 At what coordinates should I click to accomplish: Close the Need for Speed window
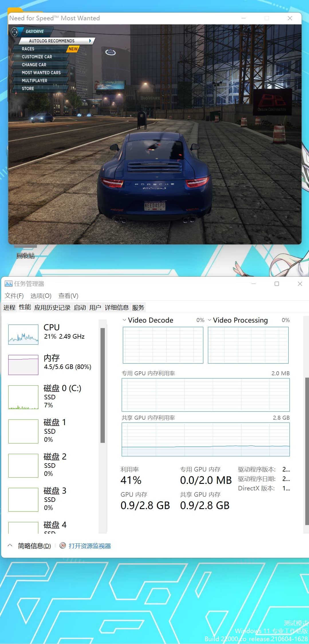click(290, 18)
